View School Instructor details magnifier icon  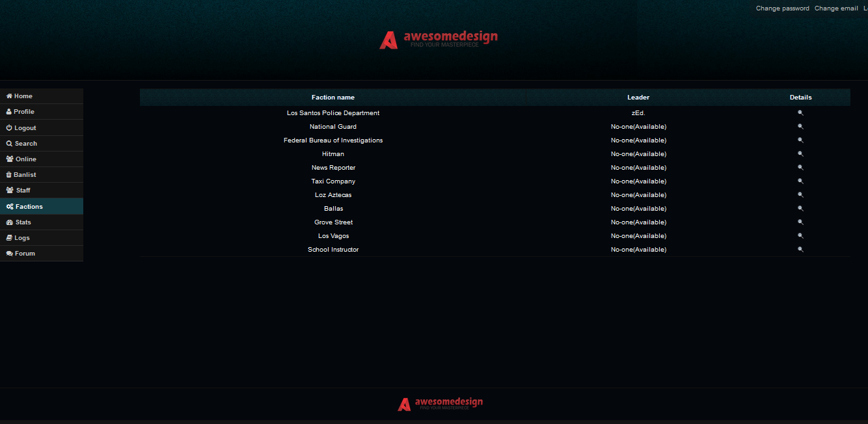(x=800, y=250)
